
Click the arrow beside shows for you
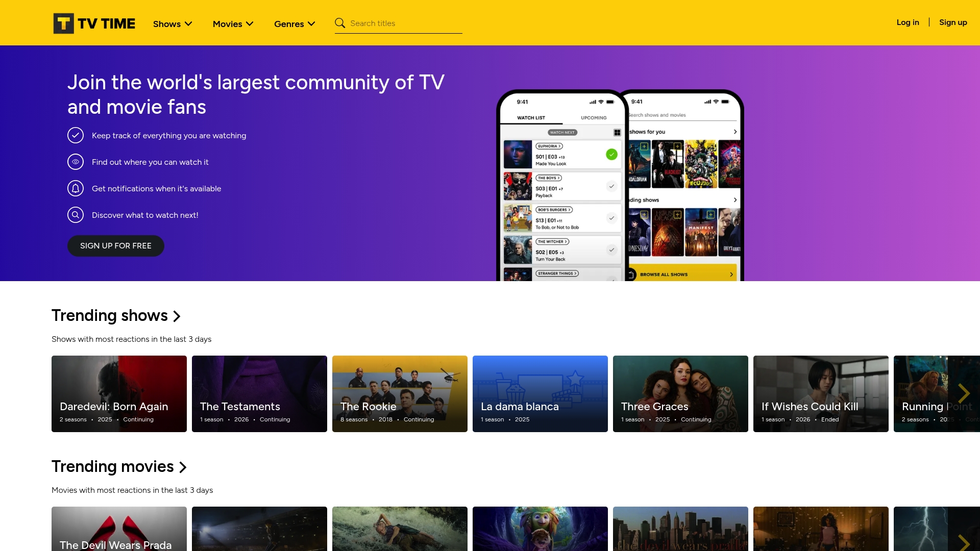coord(735,132)
